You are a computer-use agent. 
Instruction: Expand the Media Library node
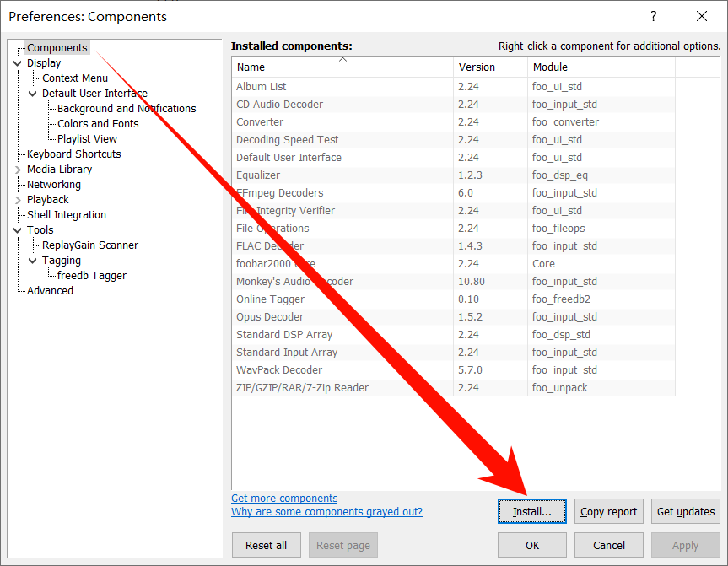[x=18, y=170]
